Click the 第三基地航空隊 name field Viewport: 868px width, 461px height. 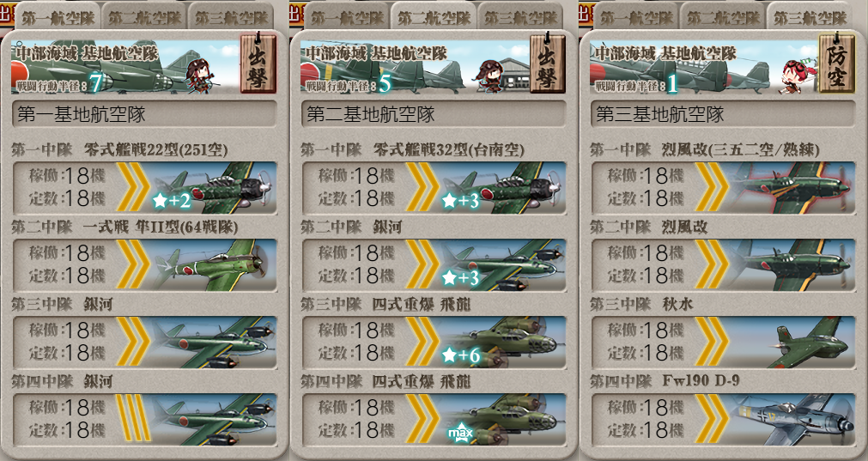point(723,114)
